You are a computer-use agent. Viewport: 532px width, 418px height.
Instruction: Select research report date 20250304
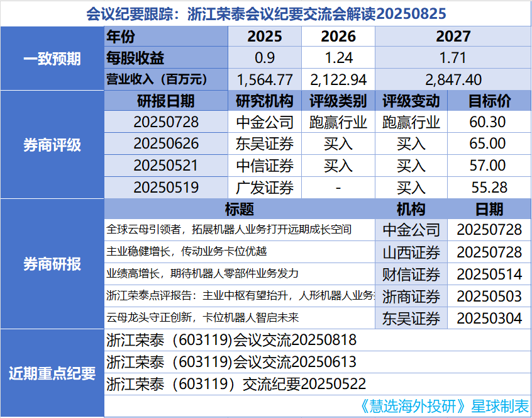pyautogui.click(x=489, y=318)
